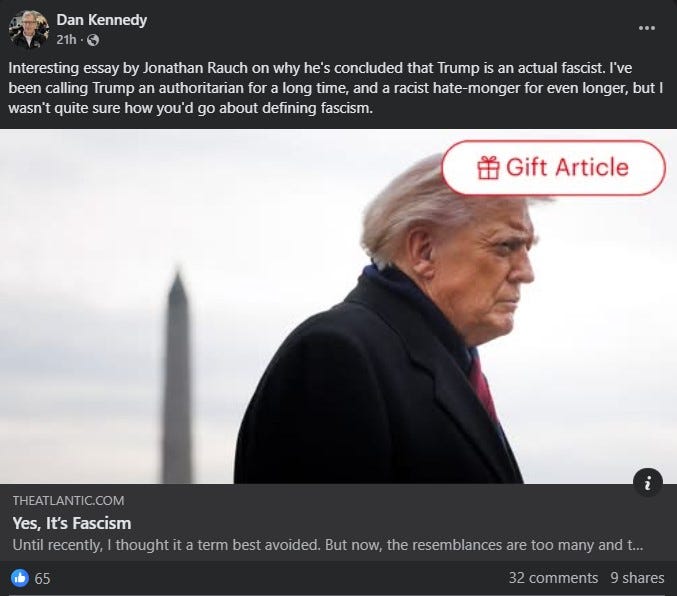View the 32 comments
The image size is (677, 596).
tap(553, 578)
